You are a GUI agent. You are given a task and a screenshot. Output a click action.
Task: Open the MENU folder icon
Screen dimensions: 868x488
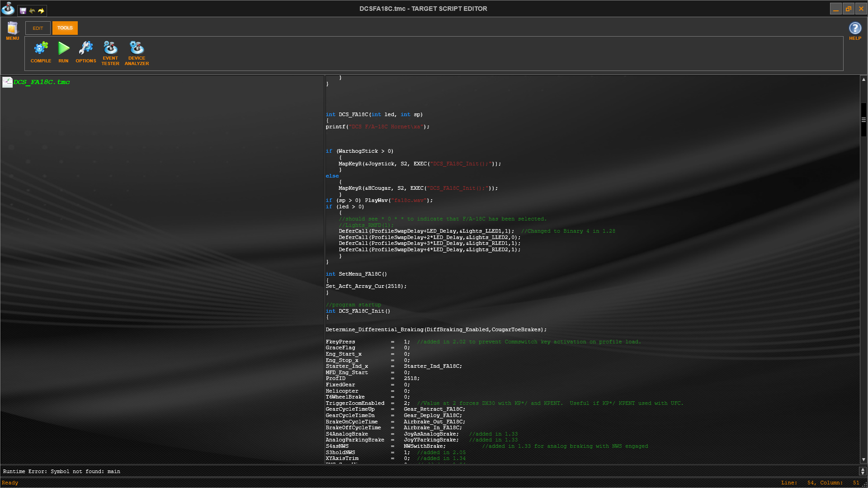click(13, 31)
